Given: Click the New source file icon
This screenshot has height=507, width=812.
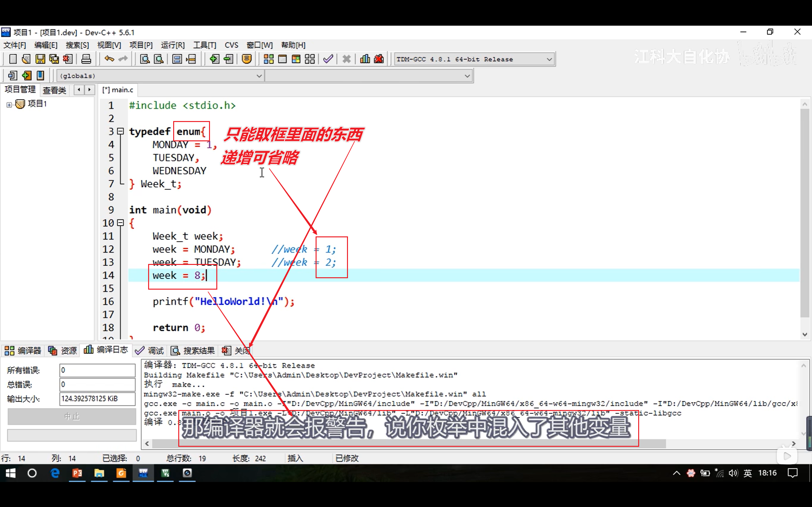Looking at the screenshot, I should coord(13,59).
